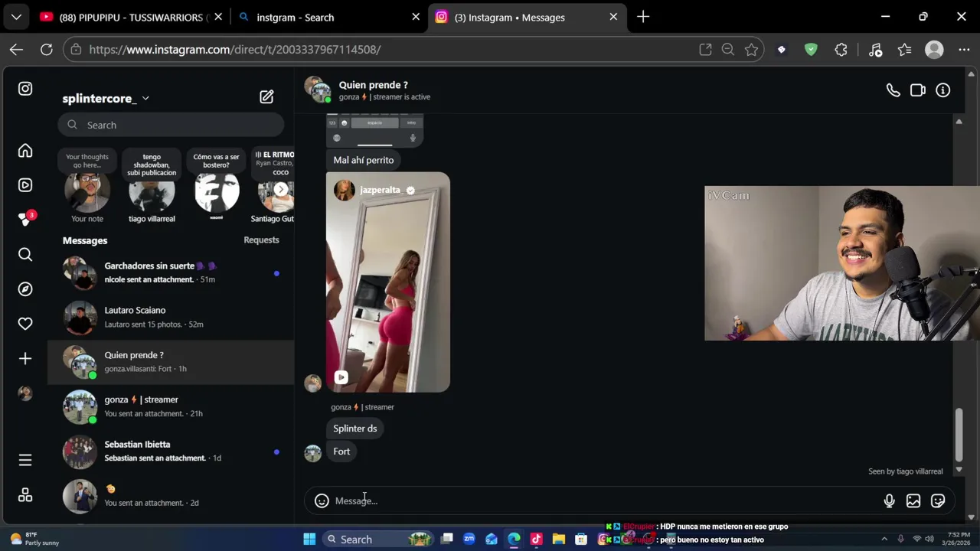Start a new message with compose icon
980x551 pixels.
coord(266,97)
